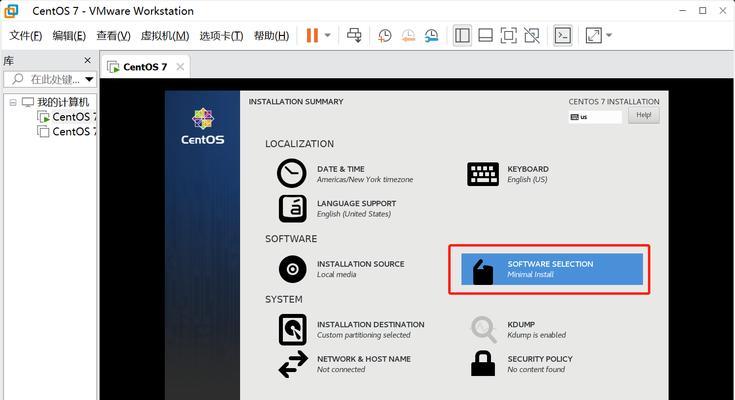Pause the virtual machine
735x400 pixels.
(312, 36)
